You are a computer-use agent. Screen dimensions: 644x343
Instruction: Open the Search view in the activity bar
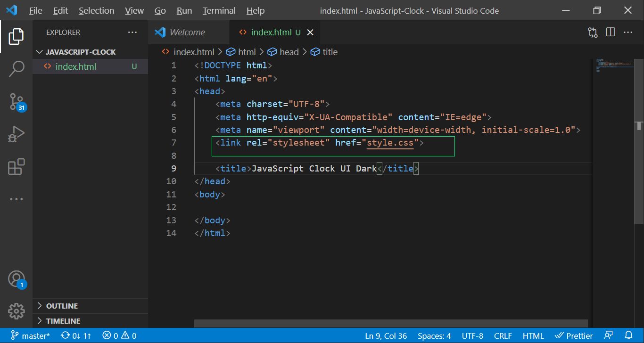pos(16,69)
